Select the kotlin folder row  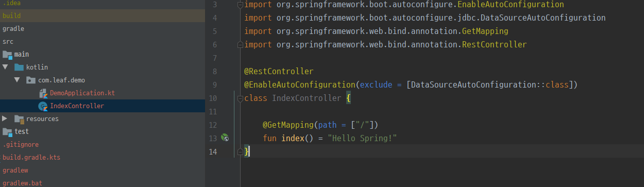pos(103,67)
